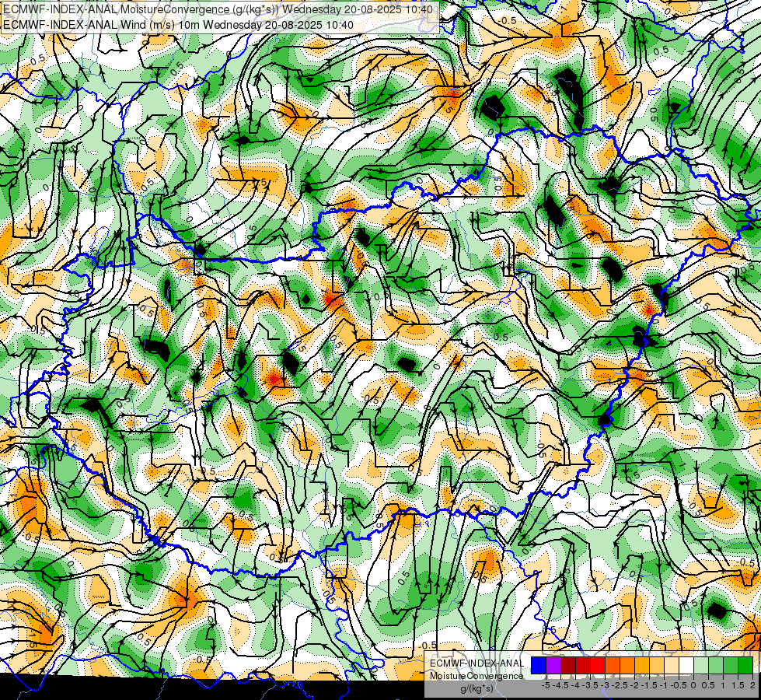Viewport: 761px width, 700px height.
Task: Pick the amber swatch between -2 and -1.5
Action: coord(642,666)
